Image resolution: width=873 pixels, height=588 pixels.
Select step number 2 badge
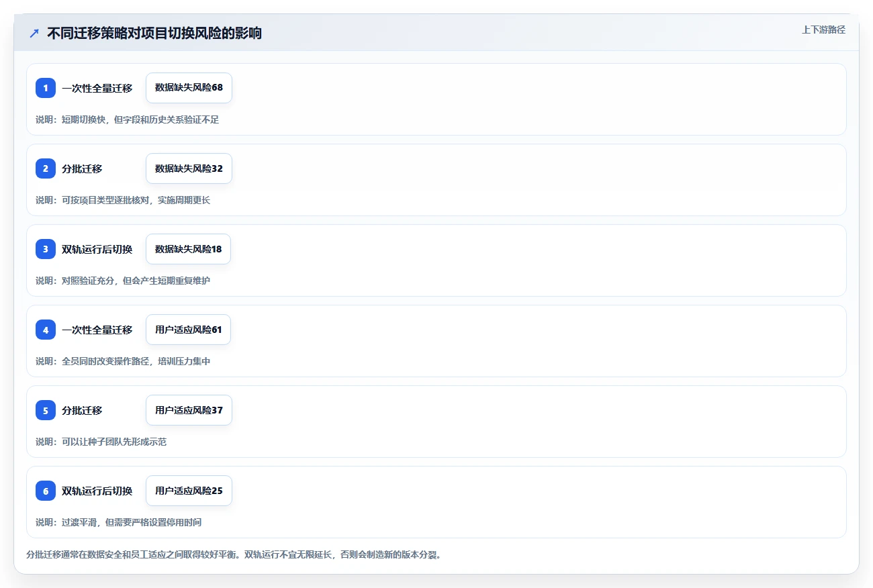coord(46,168)
